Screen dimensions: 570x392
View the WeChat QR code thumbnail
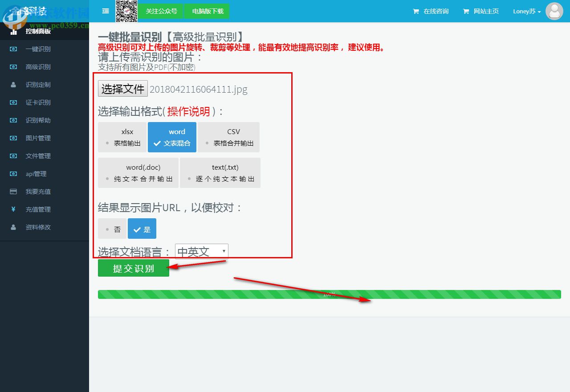point(126,11)
